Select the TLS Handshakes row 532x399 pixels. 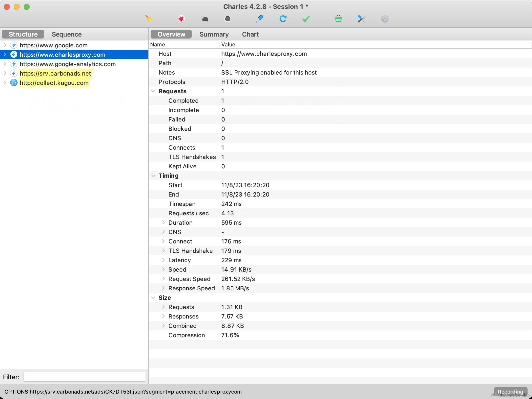(340, 157)
